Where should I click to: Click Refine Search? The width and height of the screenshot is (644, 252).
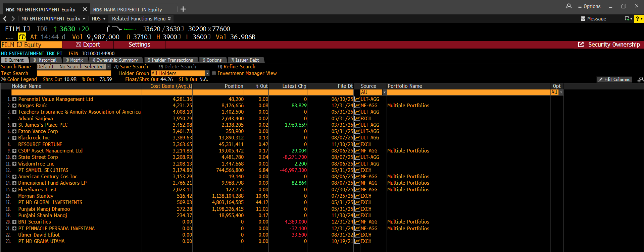pos(236,67)
